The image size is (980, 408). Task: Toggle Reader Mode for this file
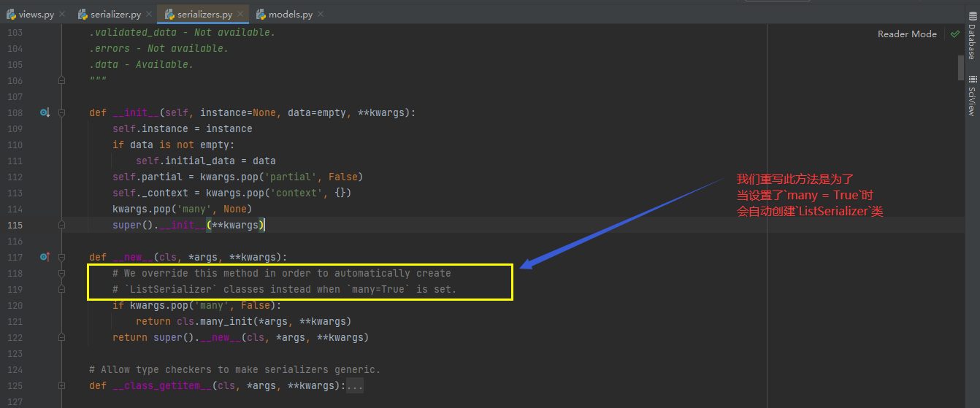point(907,34)
